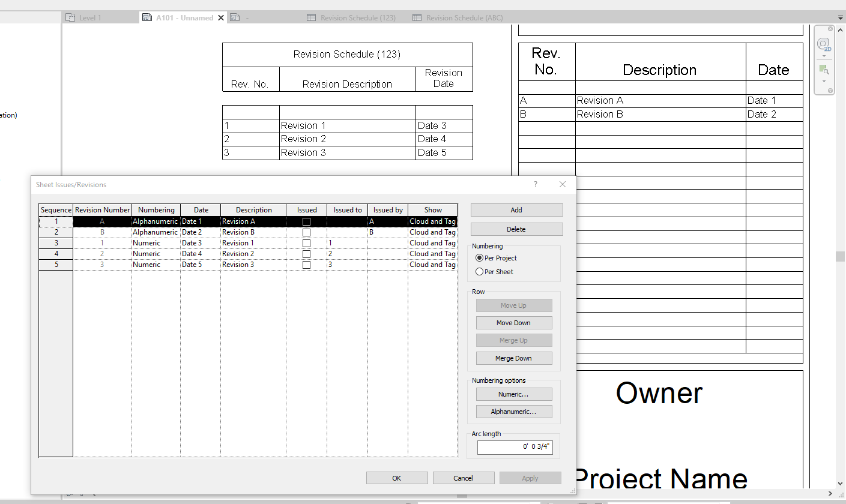Click the schedule icon on Revision Schedule (123) tab
The height and width of the screenshot is (504, 846).
click(x=312, y=17)
